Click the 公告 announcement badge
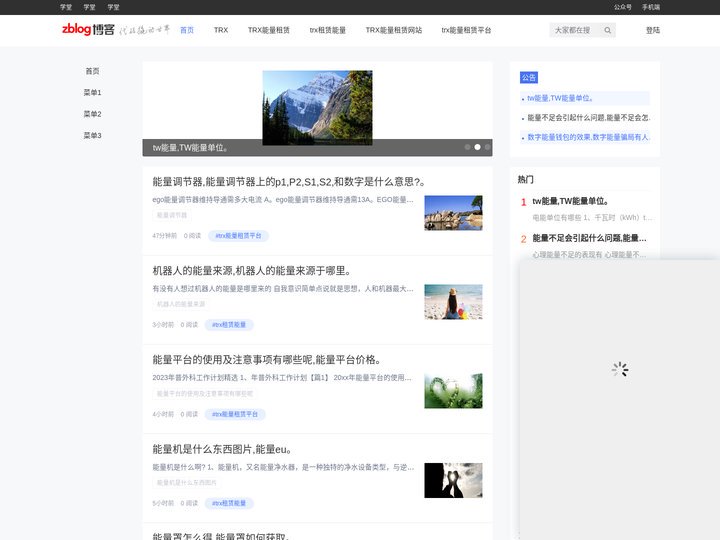Screen dimensions: 720x540 coord(529,78)
